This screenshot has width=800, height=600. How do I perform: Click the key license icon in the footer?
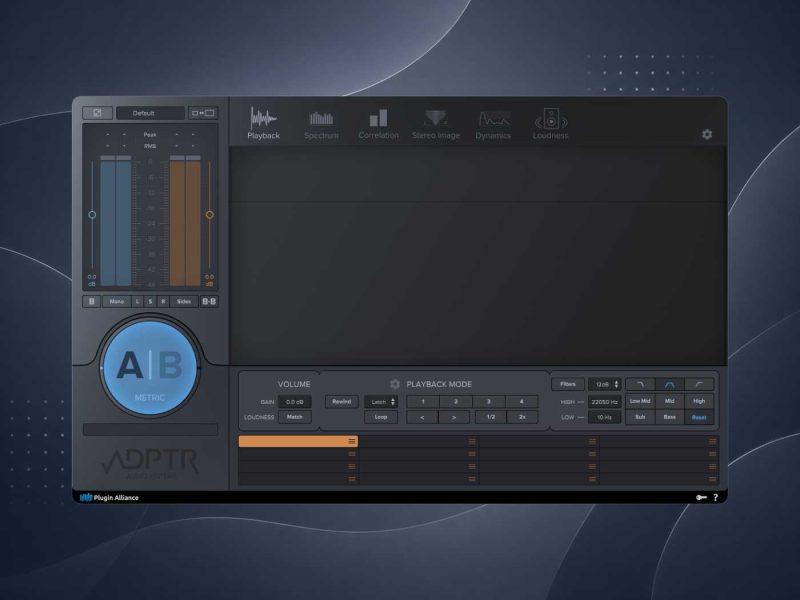pyautogui.click(x=702, y=497)
